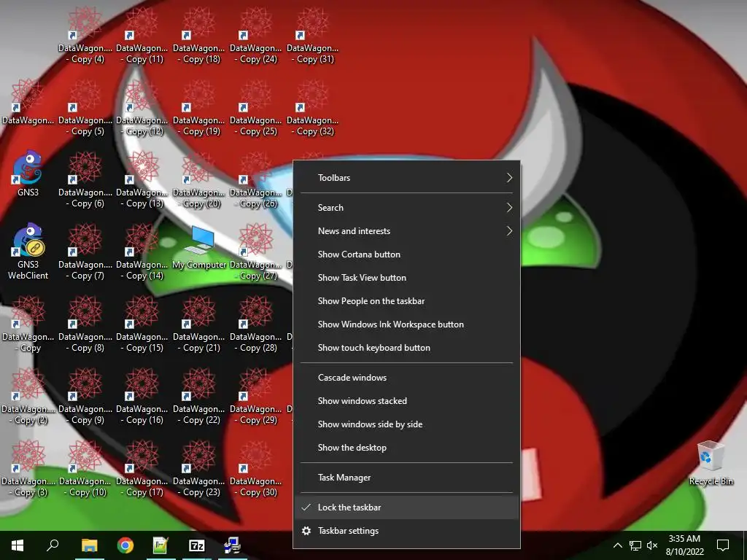The width and height of the screenshot is (747, 560).
Task: Expand the Toolbars submenu
Action: pyautogui.click(x=406, y=178)
